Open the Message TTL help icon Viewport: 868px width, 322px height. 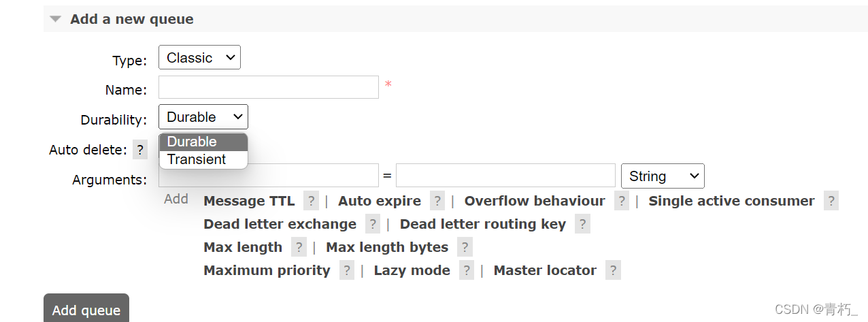311,201
